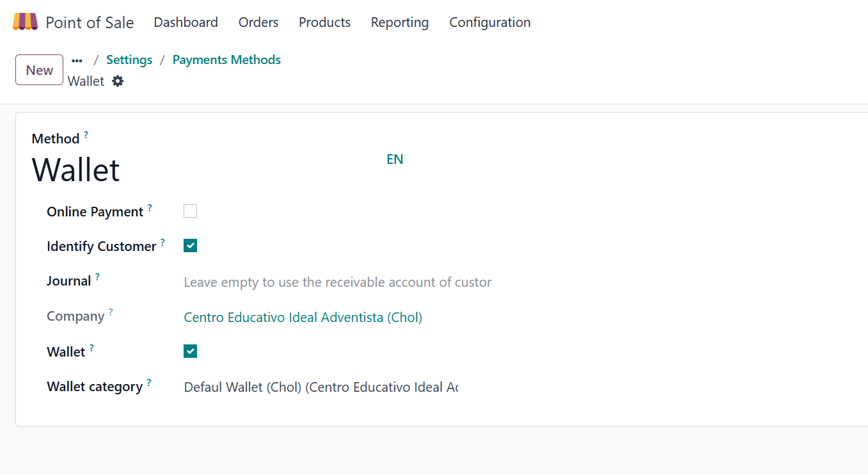Image resolution: width=868 pixels, height=475 pixels.
Task: Open the Wallet category dropdown
Action: click(320, 387)
